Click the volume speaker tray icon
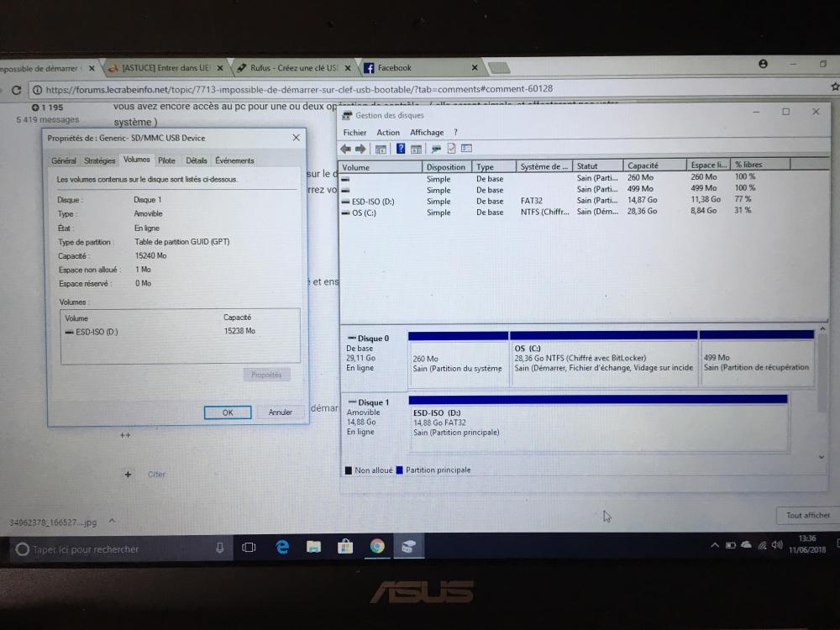 777,545
